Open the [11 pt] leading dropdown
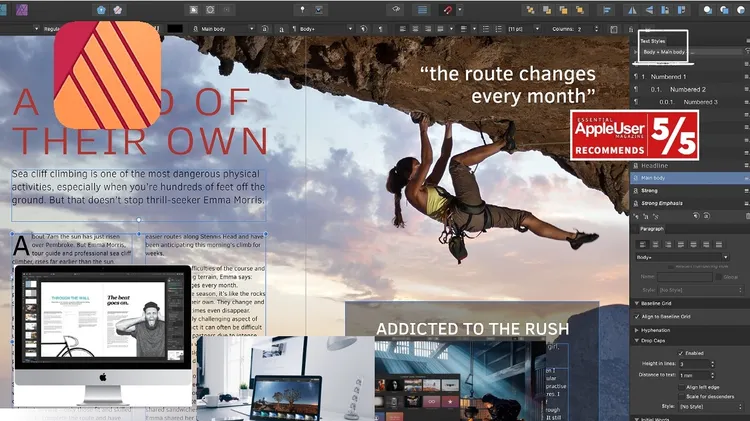Image resolution: width=750 pixels, height=421 pixels. click(537, 29)
